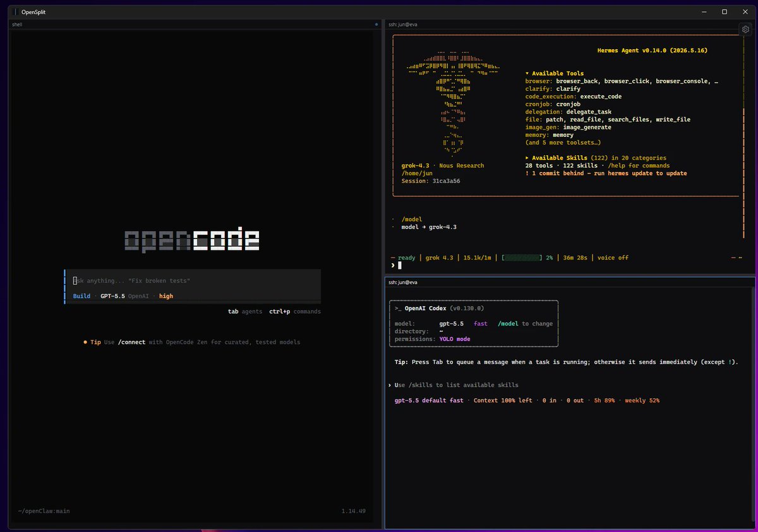Select the "shell" pane header

(195, 24)
